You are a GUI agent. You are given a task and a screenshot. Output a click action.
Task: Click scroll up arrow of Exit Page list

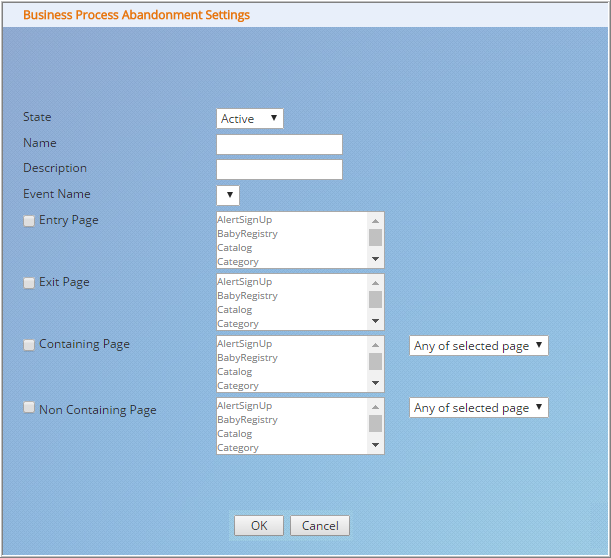click(375, 283)
